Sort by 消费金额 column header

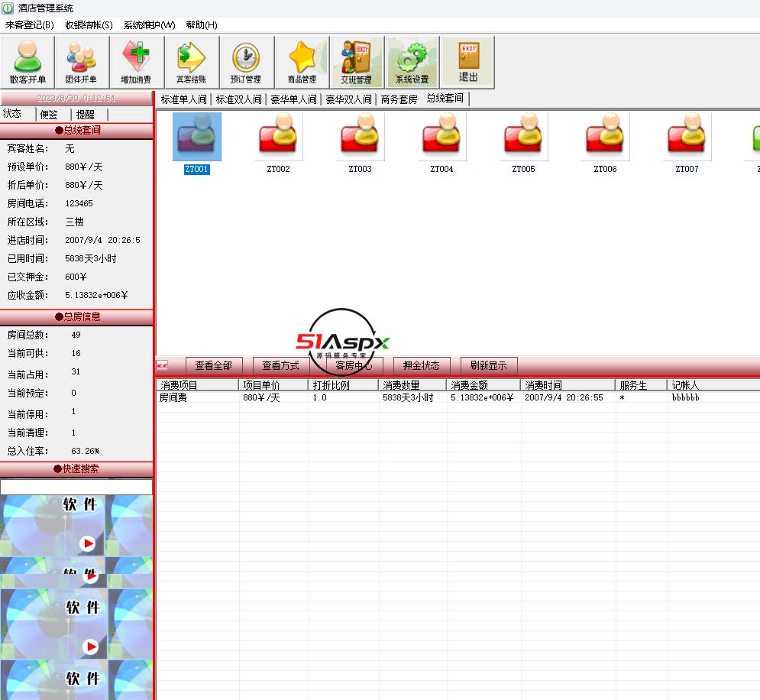pos(483,385)
